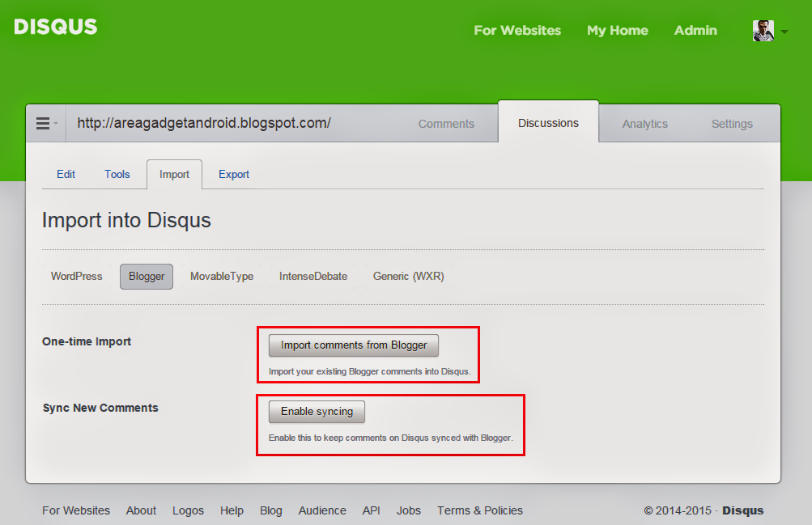Click the areagadgetandroid blogspot URL

pyautogui.click(x=204, y=123)
